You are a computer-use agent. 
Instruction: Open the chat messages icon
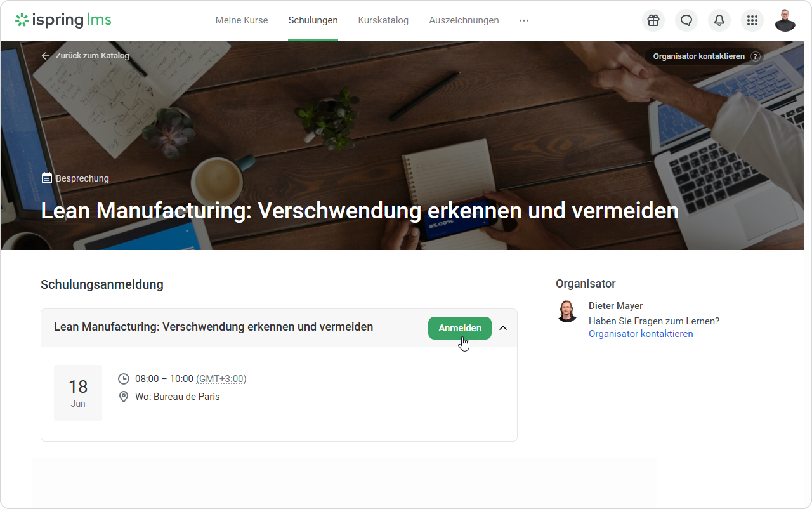click(686, 21)
